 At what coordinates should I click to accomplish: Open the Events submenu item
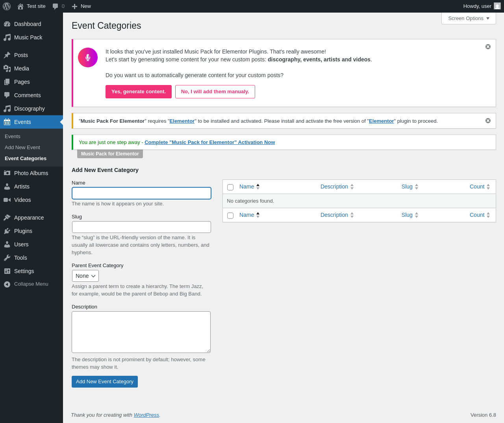click(x=13, y=137)
